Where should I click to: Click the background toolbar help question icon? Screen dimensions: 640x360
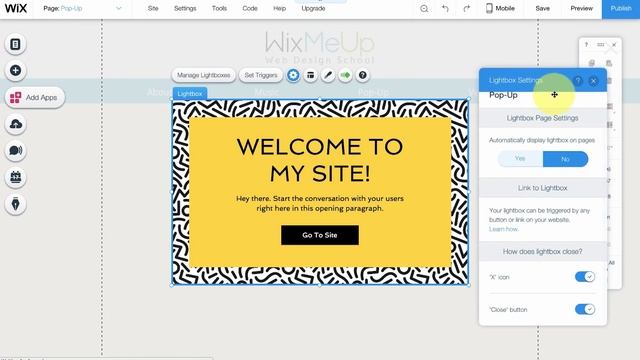click(x=587, y=44)
